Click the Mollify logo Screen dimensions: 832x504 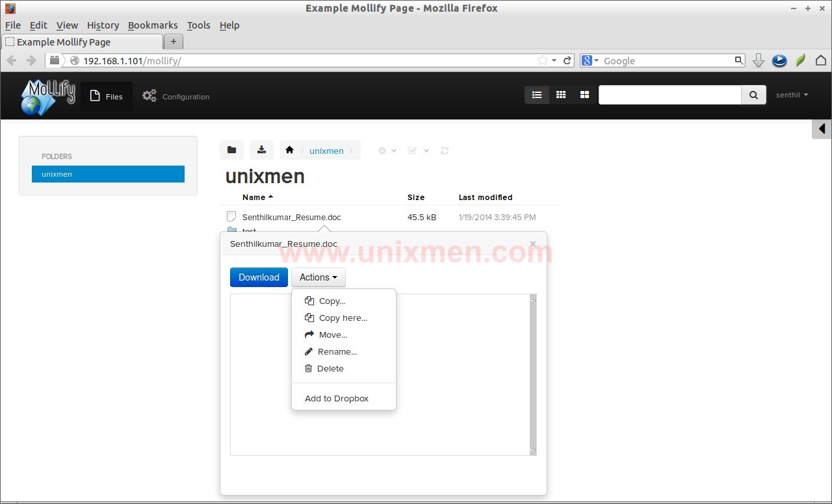coord(48,97)
